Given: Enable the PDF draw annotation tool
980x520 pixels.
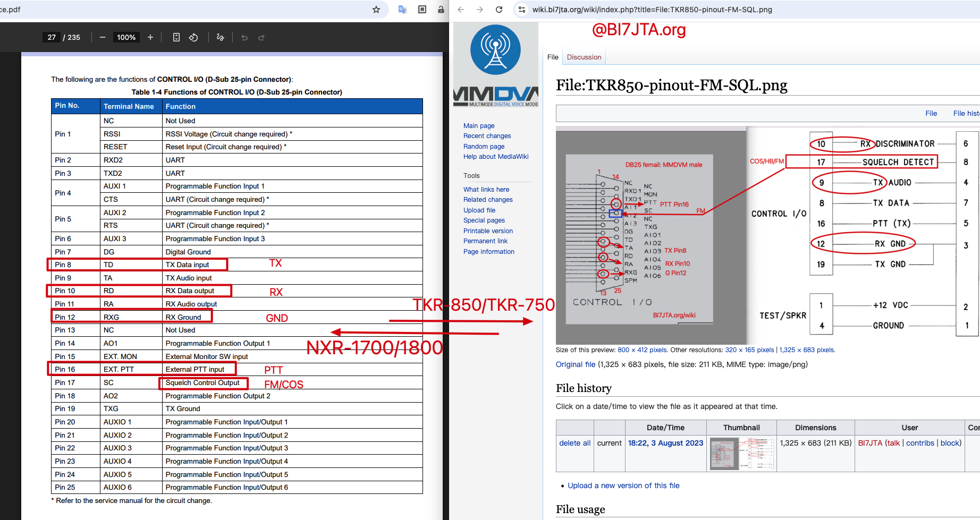Looking at the screenshot, I should pos(220,37).
